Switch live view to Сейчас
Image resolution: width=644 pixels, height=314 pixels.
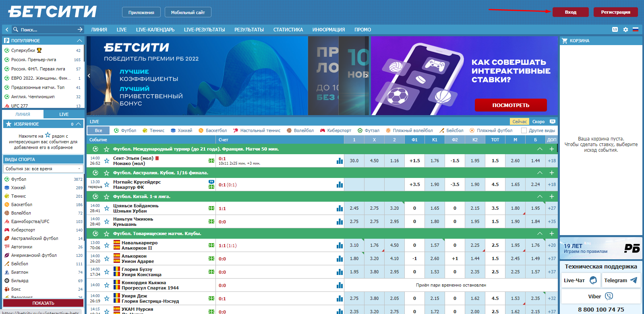click(x=520, y=122)
